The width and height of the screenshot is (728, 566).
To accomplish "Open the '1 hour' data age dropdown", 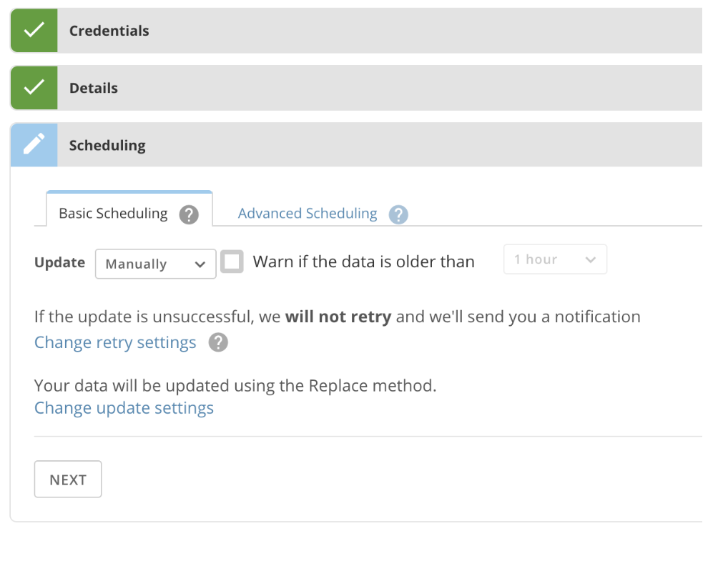I will click(555, 259).
